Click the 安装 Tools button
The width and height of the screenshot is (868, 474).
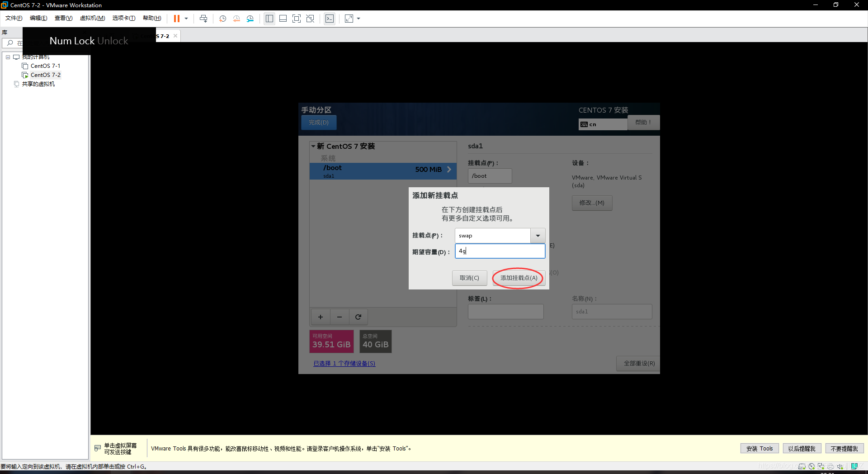759,449
